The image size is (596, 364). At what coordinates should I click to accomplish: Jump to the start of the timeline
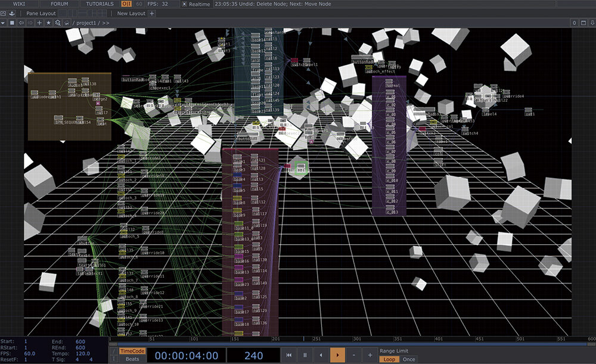click(289, 355)
